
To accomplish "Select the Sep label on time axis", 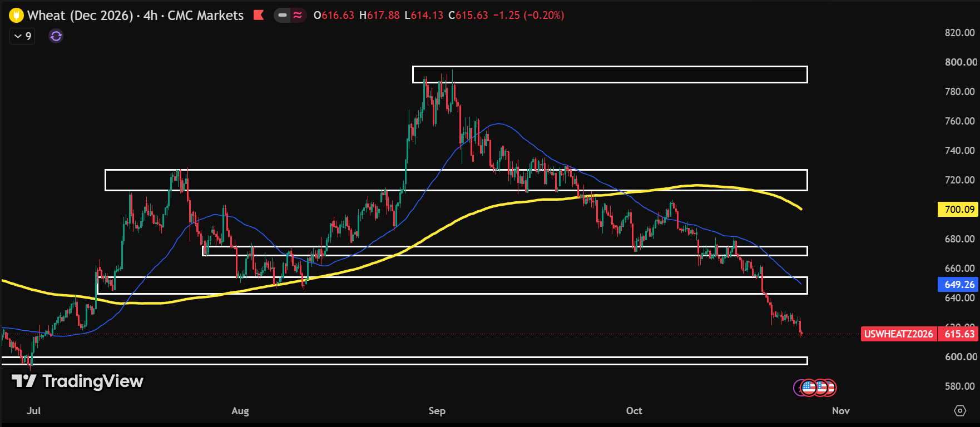I will [437, 411].
